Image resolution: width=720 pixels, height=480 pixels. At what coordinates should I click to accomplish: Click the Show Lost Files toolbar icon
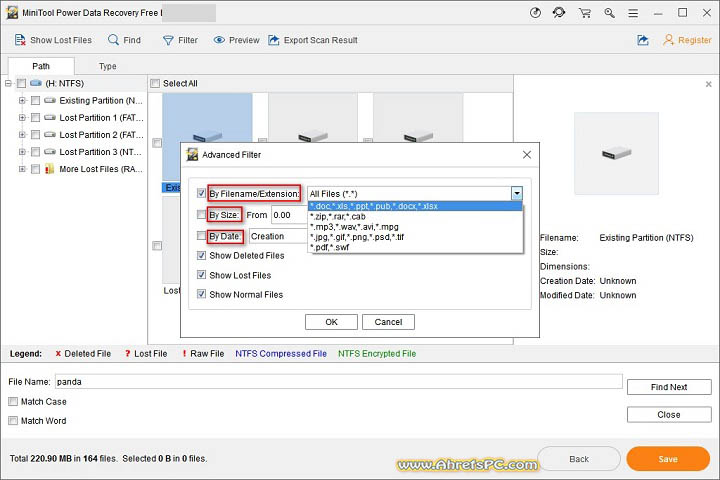tap(19, 40)
